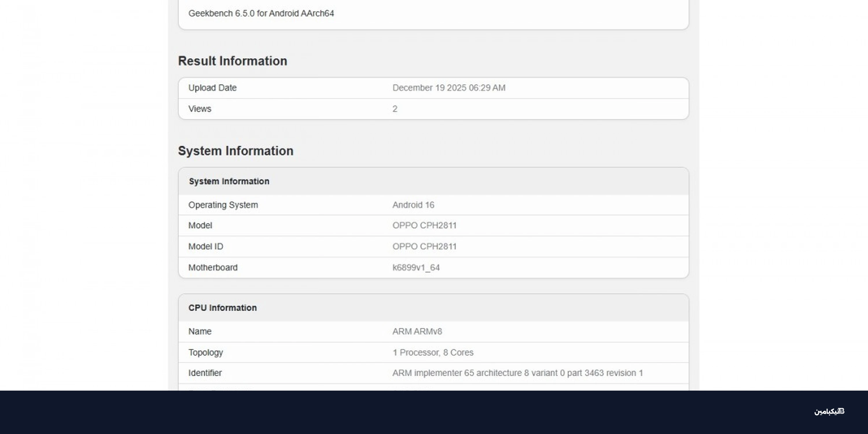Select the Operating System row label
The image size is (868, 434).
click(223, 205)
